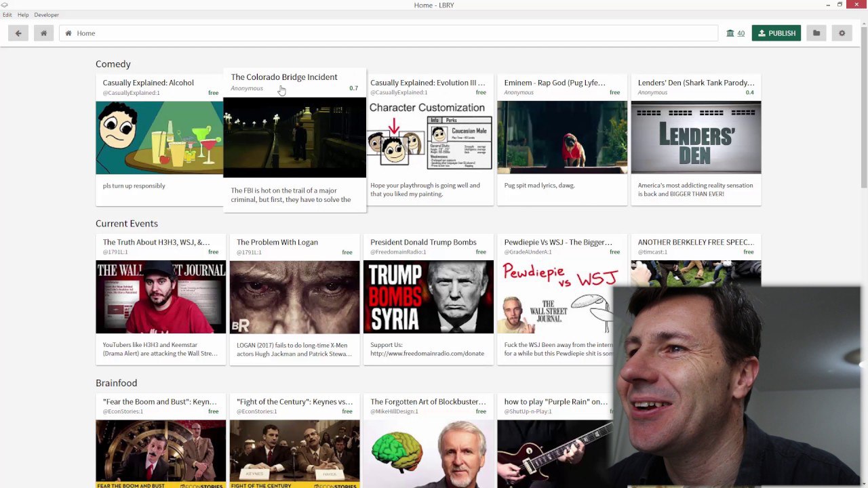The image size is (868, 488).
Task: Click title 'Lenders' Den (Shark Tank Parody'
Action: 696,83
